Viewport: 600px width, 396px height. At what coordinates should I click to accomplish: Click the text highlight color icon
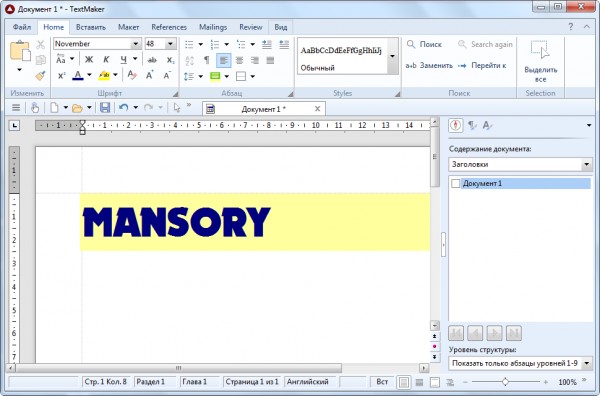pos(104,75)
